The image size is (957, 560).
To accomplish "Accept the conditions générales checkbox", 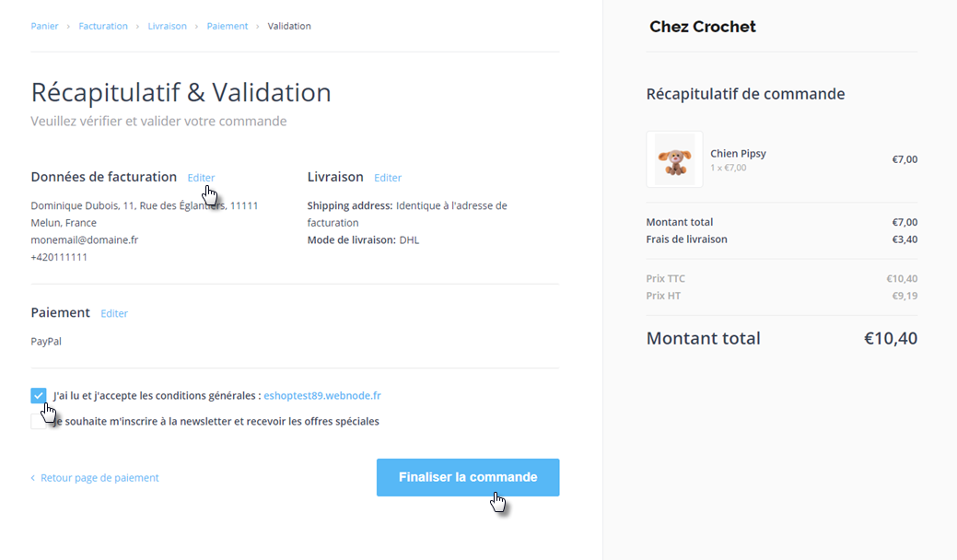I will (39, 396).
